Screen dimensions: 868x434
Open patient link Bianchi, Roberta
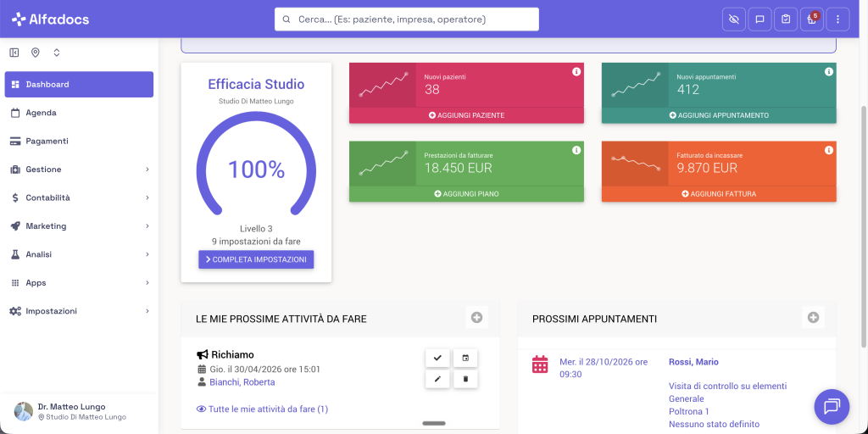[242, 382]
